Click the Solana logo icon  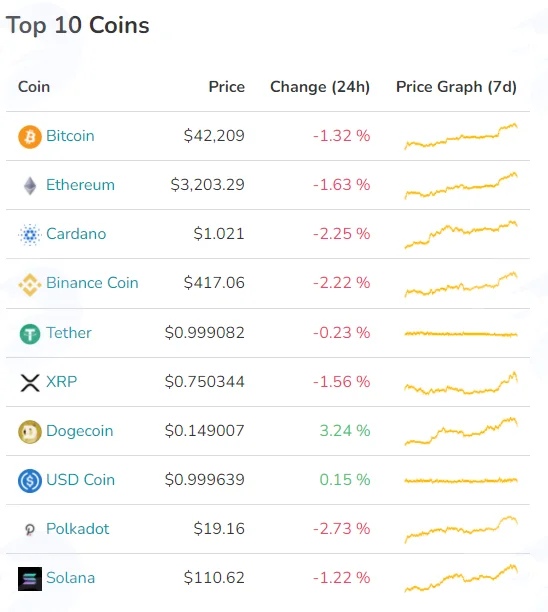tap(30, 579)
